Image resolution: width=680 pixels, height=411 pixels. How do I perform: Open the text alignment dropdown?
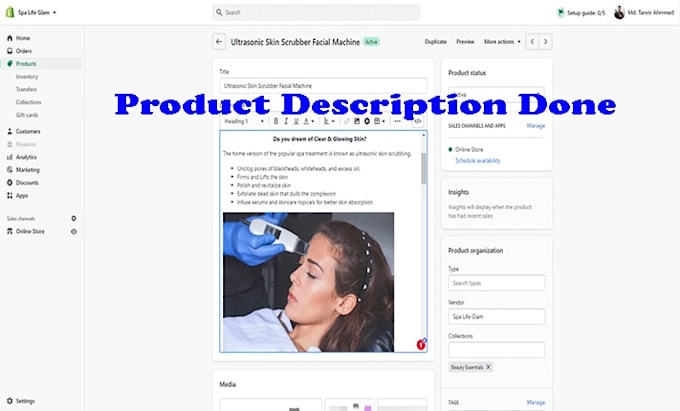pos(329,121)
